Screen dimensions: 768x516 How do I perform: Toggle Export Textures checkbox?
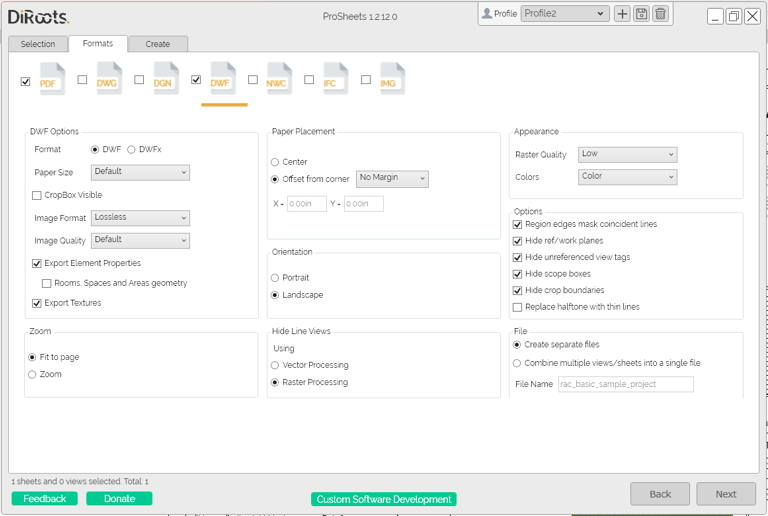pyautogui.click(x=37, y=304)
